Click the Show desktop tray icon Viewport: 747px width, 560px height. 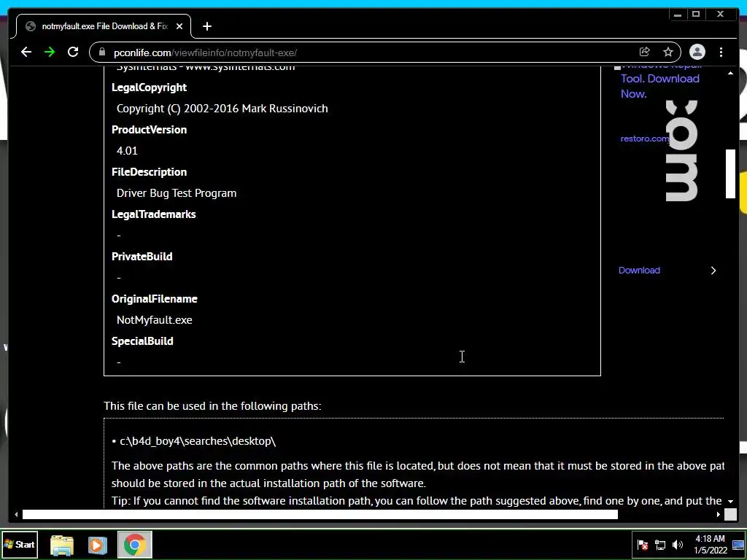click(x=738, y=545)
